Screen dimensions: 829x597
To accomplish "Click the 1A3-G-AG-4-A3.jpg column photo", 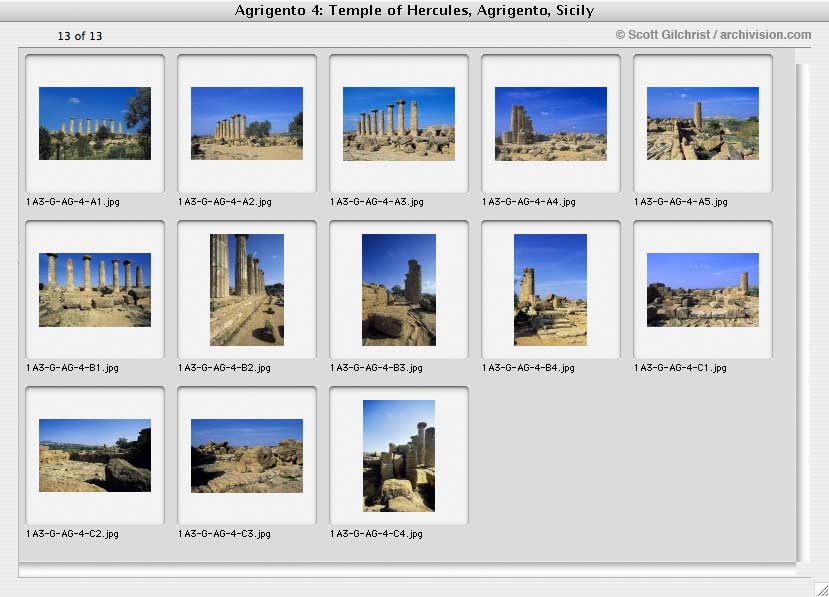I will 399,124.
